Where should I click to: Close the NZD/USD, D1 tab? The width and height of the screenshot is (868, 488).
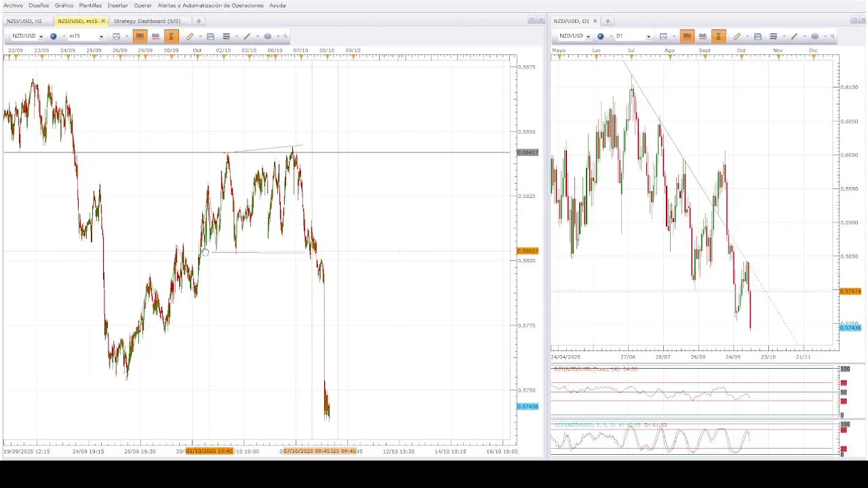pyautogui.click(x=595, y=21)
